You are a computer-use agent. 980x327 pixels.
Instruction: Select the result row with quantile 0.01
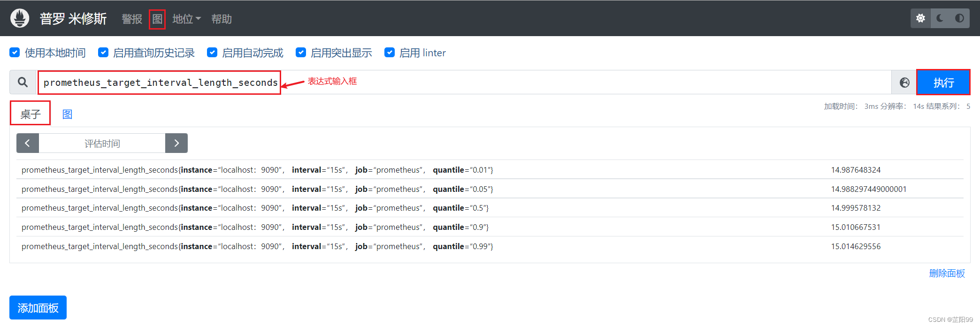point(490,170)
